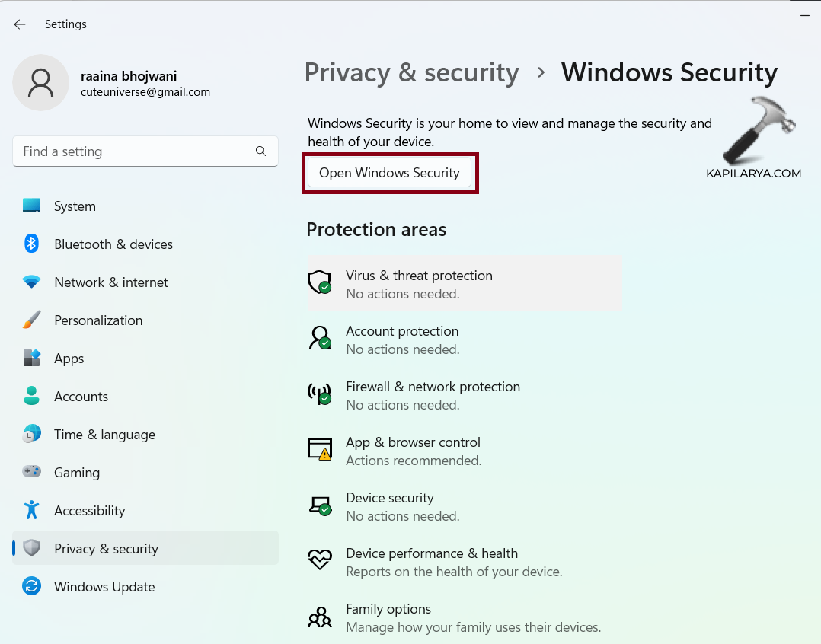Click the search magnifier icon
Image resolution: width=821 pixels, height=644 pixels.
[x=260, y=151]
